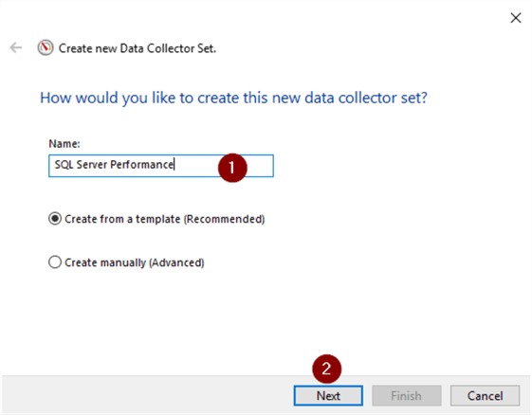
Task: Close the wizard with the X icon
Action: [x=515, y=18]
